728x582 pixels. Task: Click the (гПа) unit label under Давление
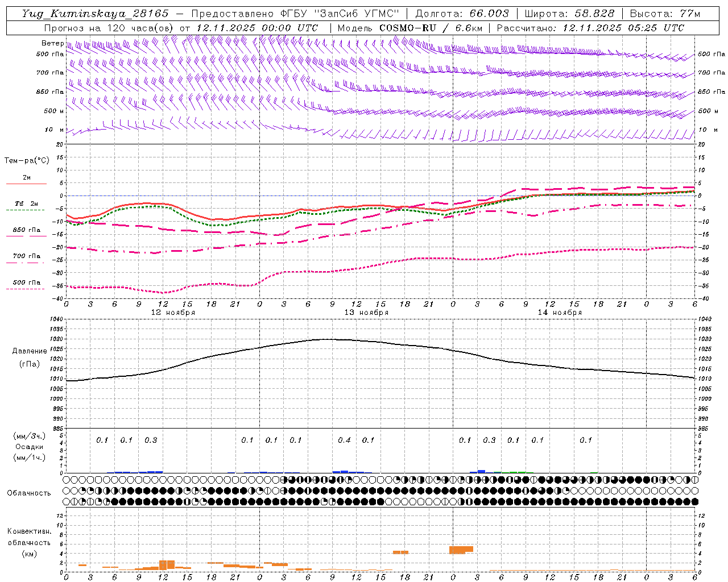click(x=29, y=364)
